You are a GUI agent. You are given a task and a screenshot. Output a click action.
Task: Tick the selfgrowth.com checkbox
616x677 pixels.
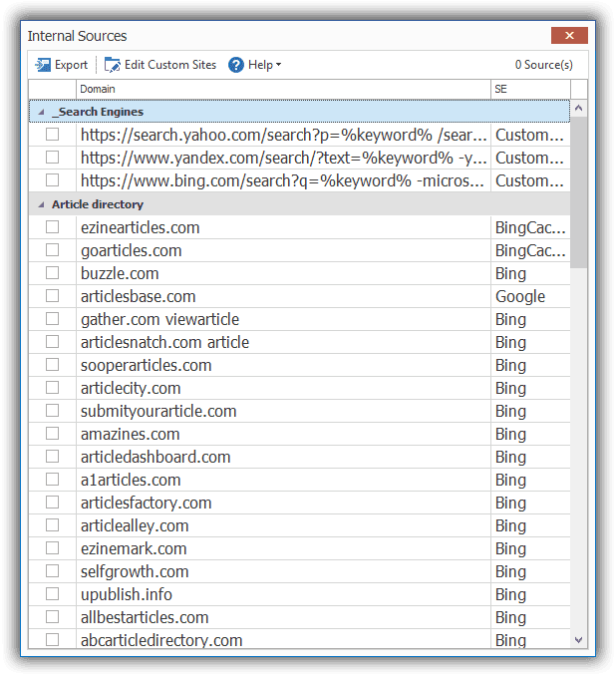click(52, 570)
